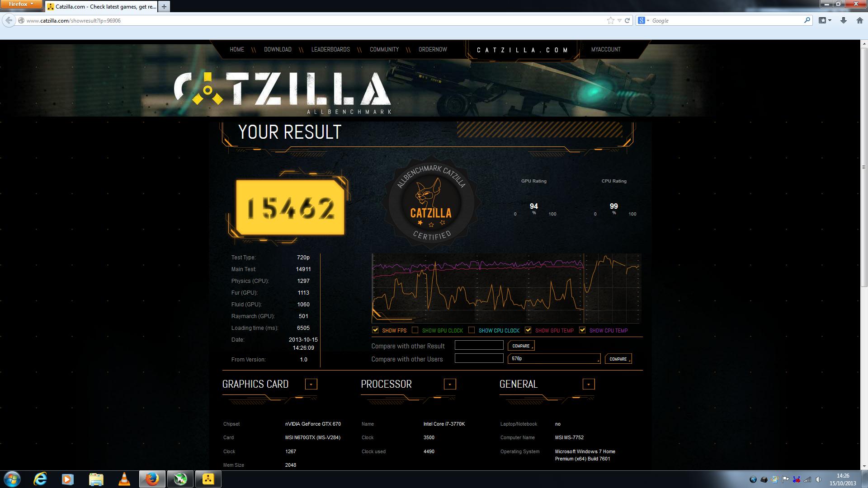Click the Compare with other Result input
The height and width of the screenshot is (488, 868).
(479, 345)
